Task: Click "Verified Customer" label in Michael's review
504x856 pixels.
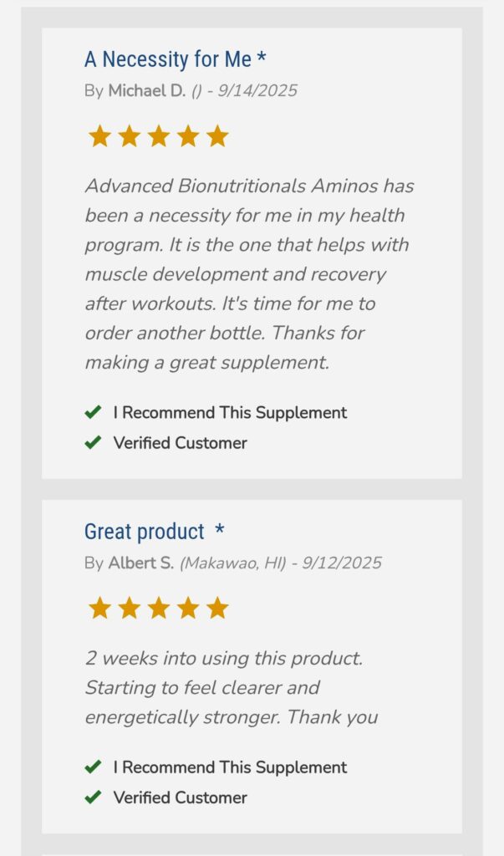Action: (x=180, y=442)
